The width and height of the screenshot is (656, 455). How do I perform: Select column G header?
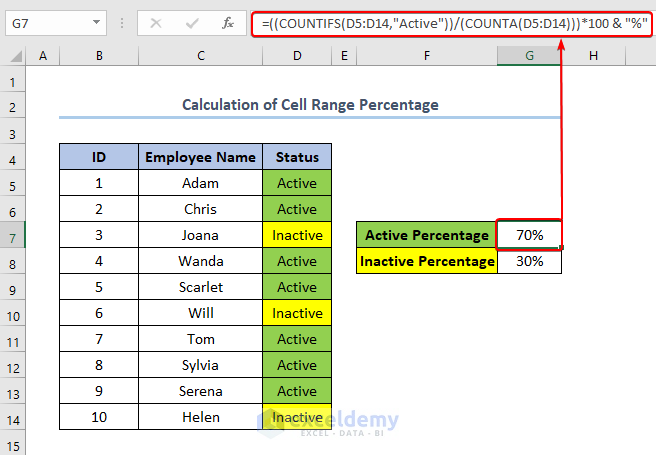(529, 58)
